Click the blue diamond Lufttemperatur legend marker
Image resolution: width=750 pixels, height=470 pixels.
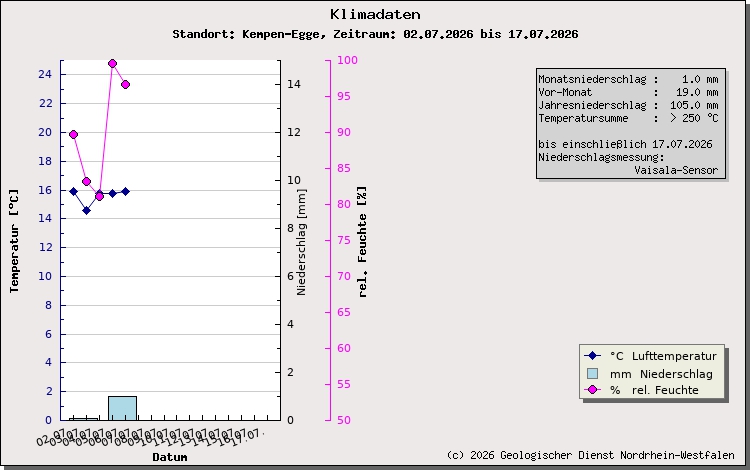click(592, 356)
